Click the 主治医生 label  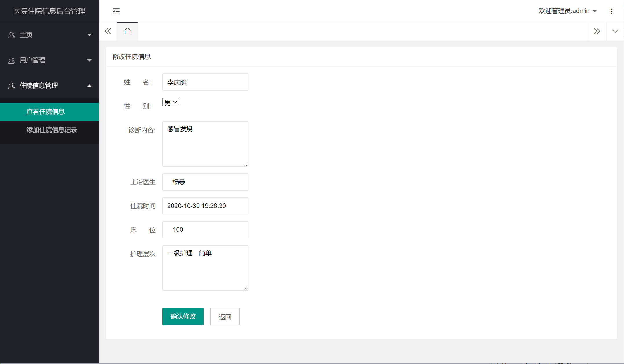click(x=143, y=182)
